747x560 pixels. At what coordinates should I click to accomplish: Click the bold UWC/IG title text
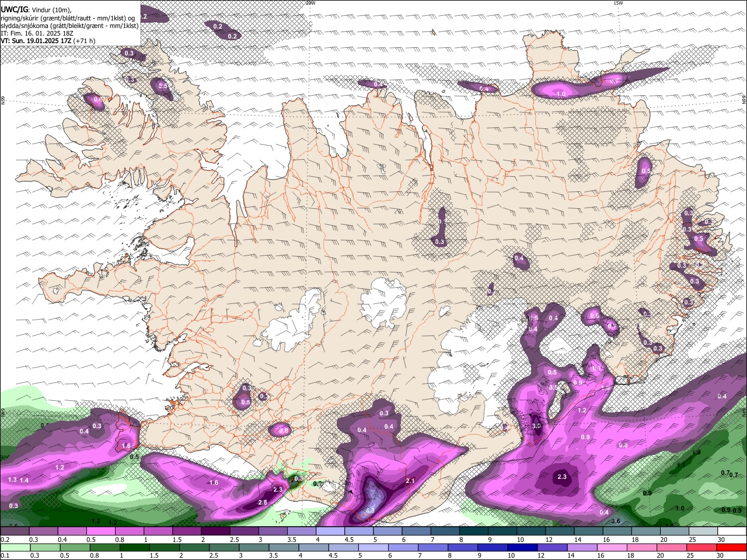(15, 10)
